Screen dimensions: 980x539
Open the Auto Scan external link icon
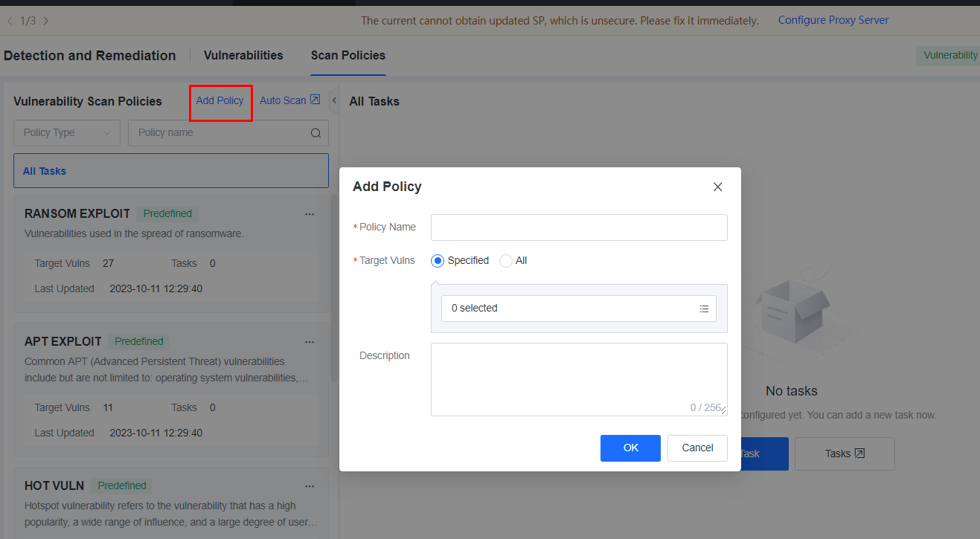(315, 100)
